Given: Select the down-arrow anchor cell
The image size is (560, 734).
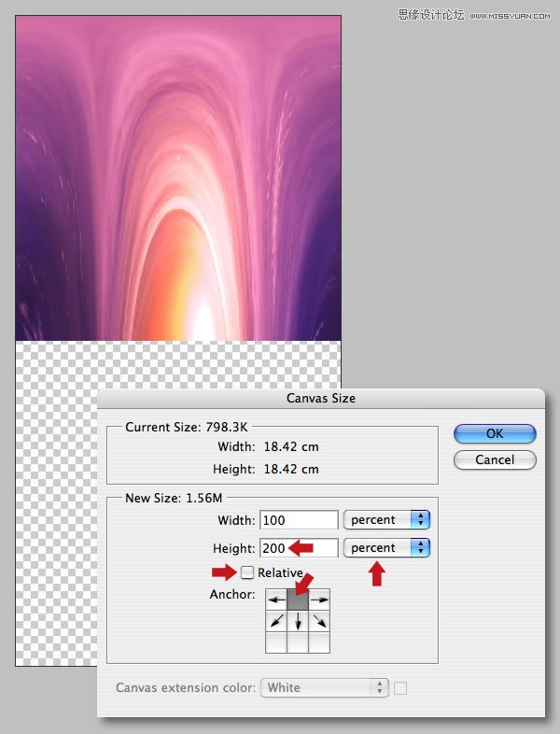Looking at the screenshot, I should [x=298, y=621].
